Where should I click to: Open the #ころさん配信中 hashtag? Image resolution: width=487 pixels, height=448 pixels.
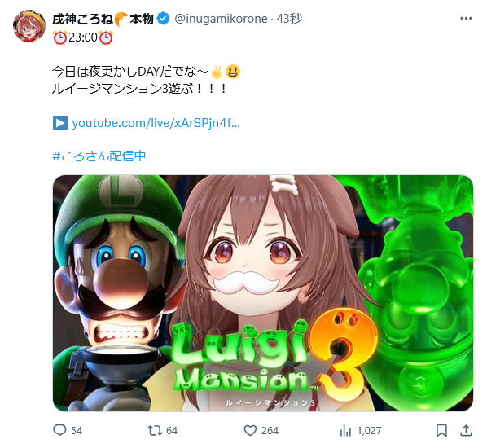tap(99, 156)
